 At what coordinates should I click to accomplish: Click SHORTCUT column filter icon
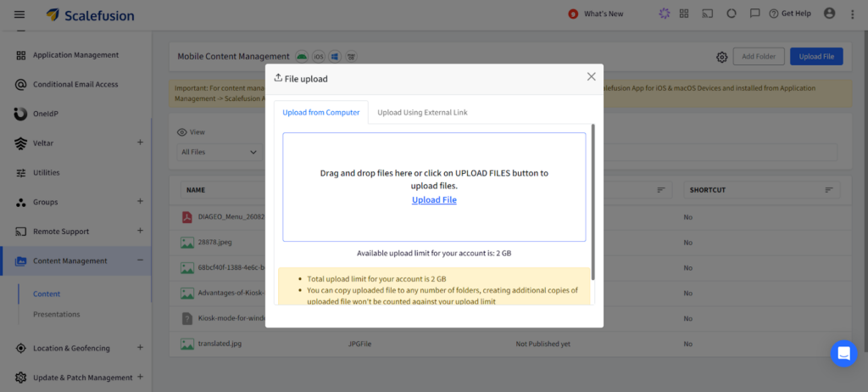point(829,189)
